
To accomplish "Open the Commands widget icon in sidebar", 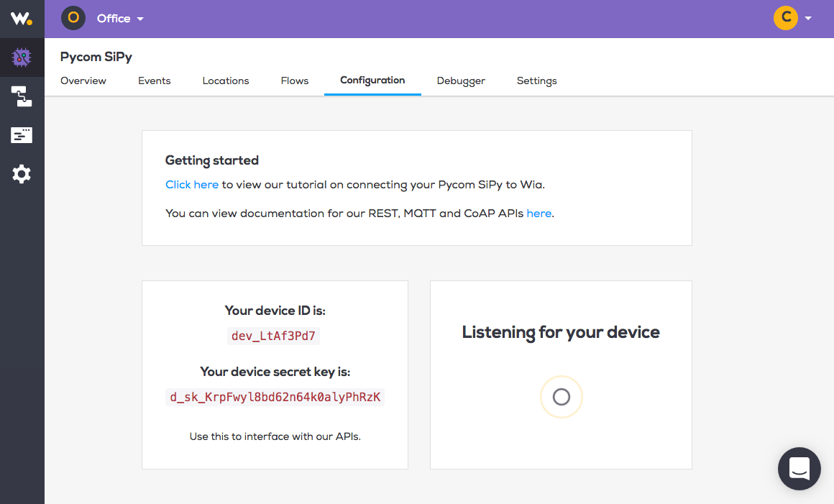I will click(x=22, y=135).
